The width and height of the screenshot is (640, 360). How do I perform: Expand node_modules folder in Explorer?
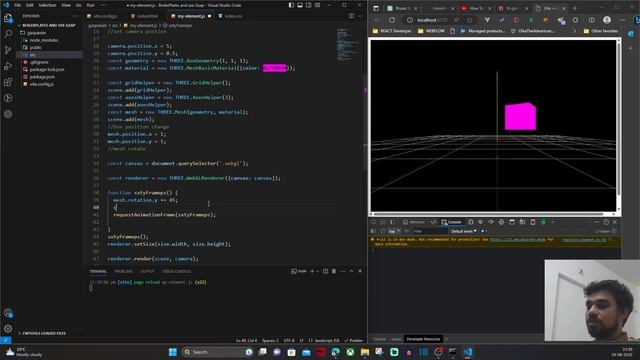[x=43, y=40]
